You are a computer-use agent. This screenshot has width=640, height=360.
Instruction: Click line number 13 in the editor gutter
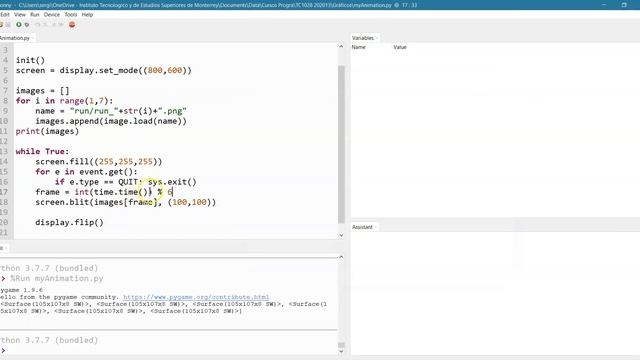4,151
